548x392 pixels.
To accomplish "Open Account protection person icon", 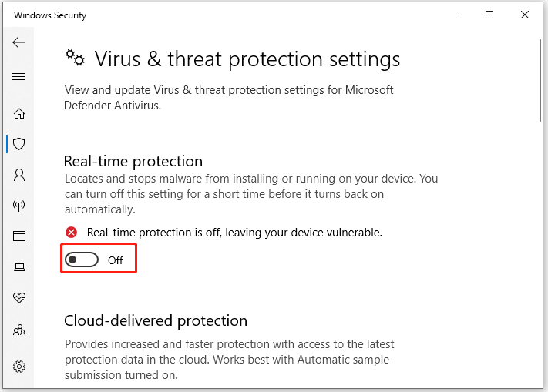I will [x=19, y=175].
